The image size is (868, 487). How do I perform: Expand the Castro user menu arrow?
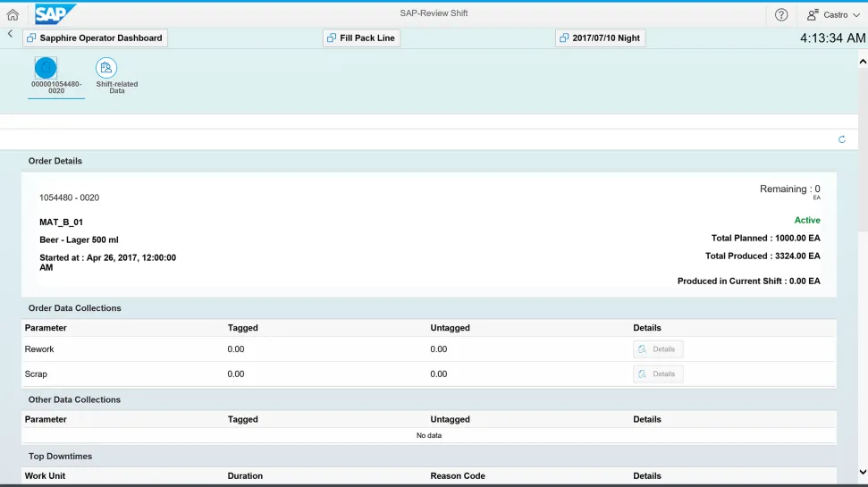pyautogui.click(x=856, y=15)
